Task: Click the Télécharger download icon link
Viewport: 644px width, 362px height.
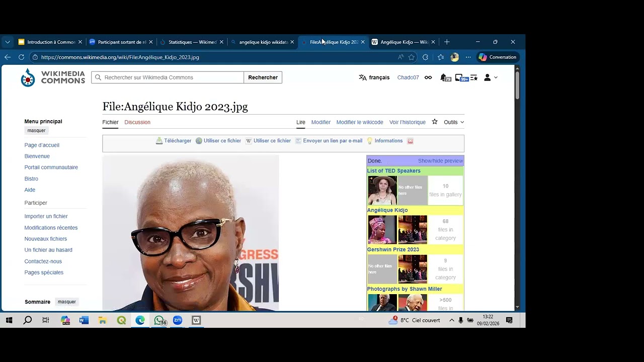Action: pos(174,141)
